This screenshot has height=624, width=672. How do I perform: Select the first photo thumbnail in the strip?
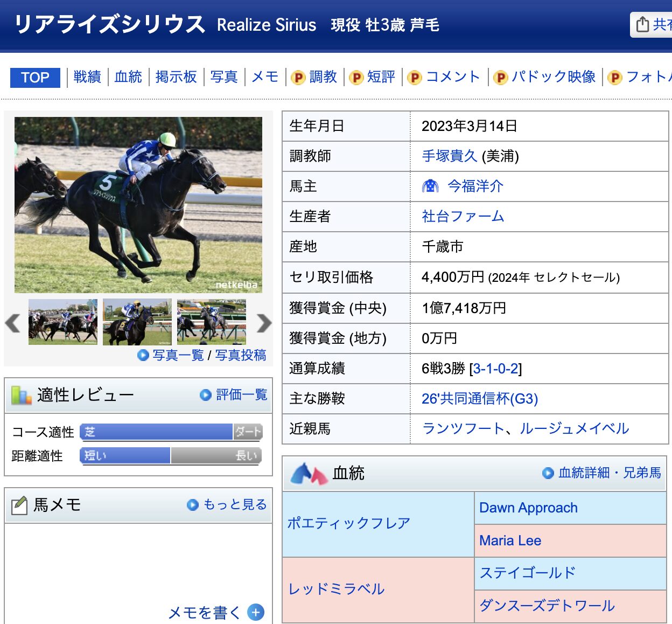(63, 322)
